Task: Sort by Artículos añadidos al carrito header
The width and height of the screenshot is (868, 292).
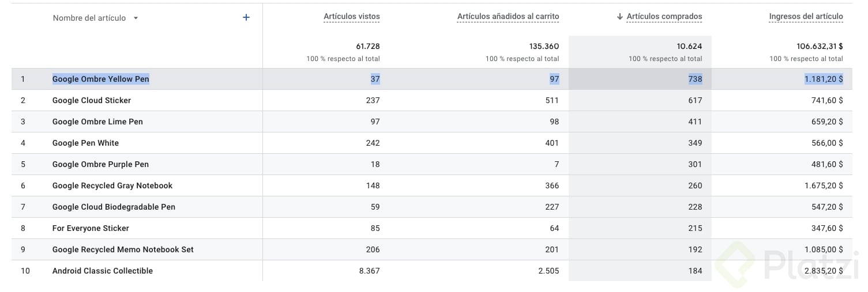Action: tap(508, 17)
